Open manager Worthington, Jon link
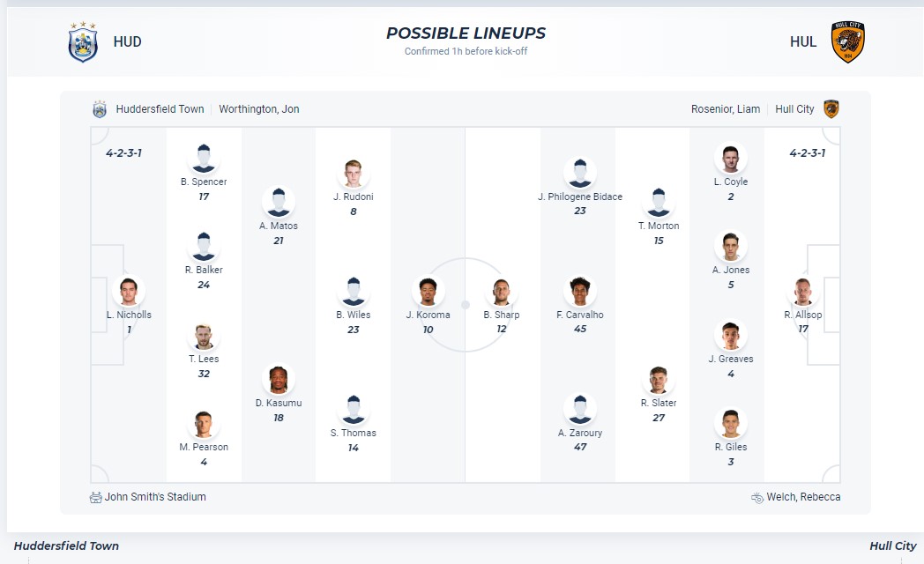 (x=259, y=109)
